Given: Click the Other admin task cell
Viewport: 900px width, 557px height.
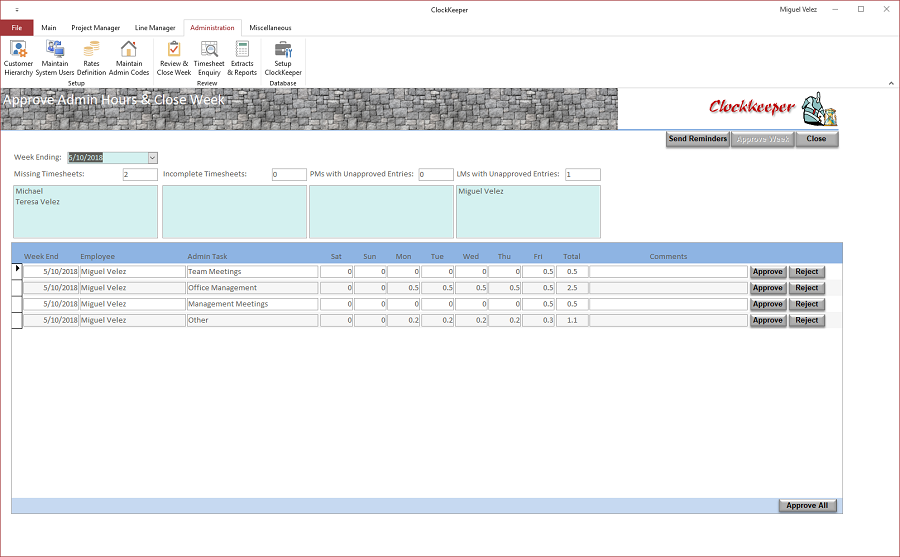Looking at the screenshot, I should tap(252, 320).
